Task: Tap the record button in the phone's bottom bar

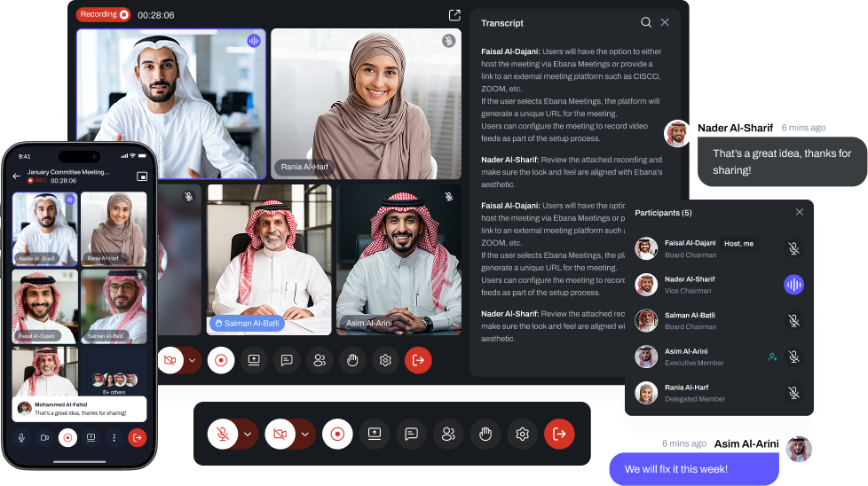Action: (x=67, y=438)
